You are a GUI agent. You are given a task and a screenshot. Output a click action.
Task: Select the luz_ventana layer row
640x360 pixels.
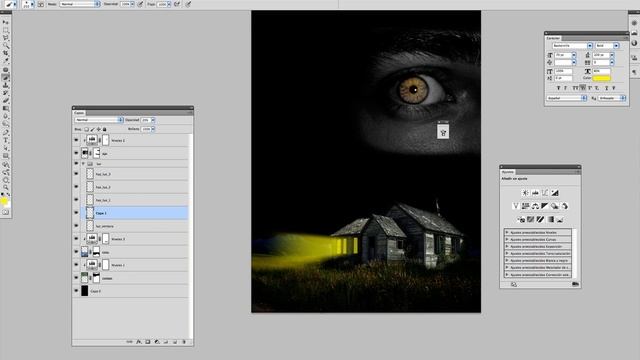click(x=134, y=226)
